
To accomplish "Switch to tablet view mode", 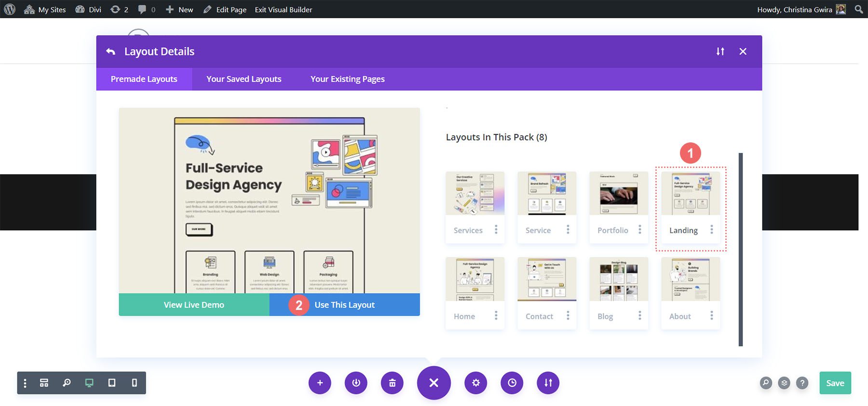I will pyautogui.click(x=112, y=383).
